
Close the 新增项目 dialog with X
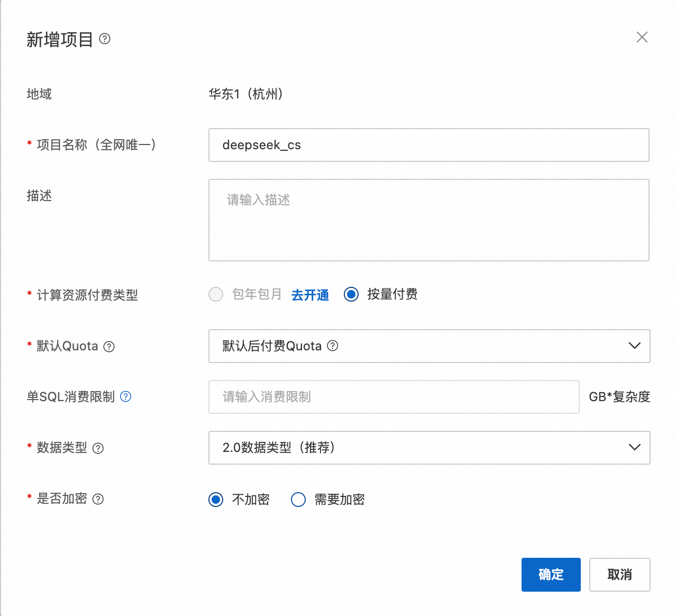pos(642,37)
